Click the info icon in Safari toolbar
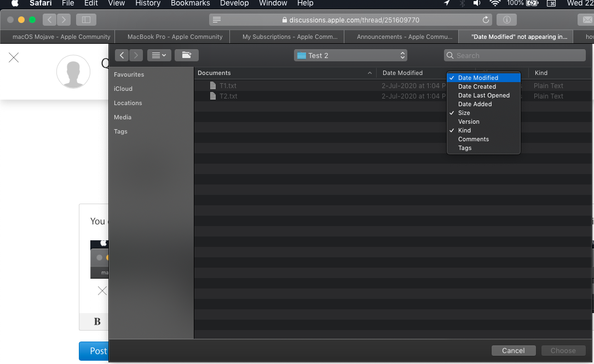This screenshot has width=594, height=364. (x=506, y=20)
